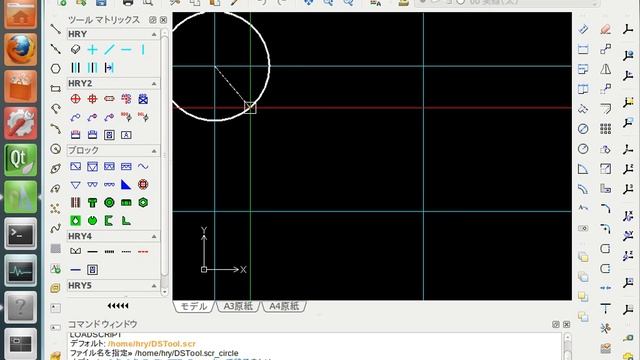Insert the brown vertical bars block
This screenshot has height=360, width=640.
point(76,202)
